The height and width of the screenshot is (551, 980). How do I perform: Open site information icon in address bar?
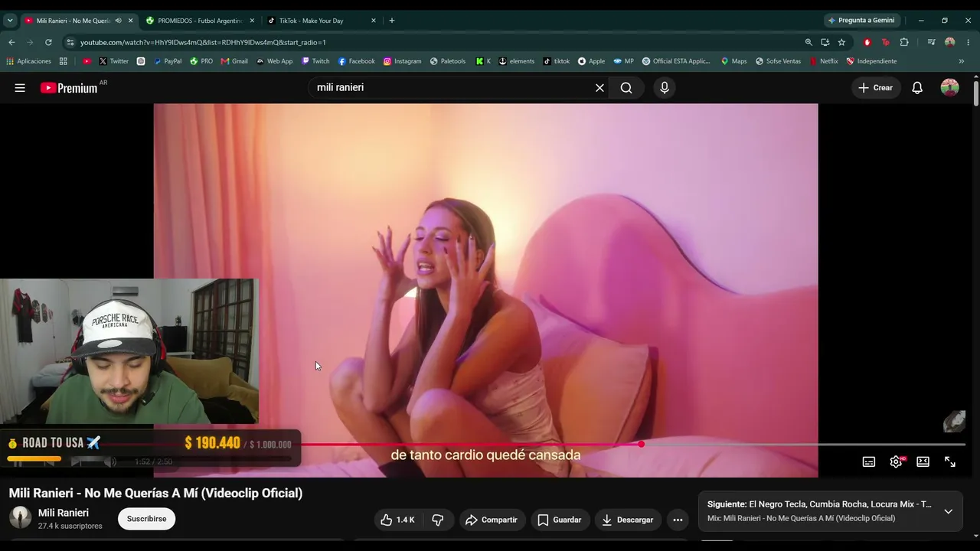pyautogui.click(x=70, y=42)
